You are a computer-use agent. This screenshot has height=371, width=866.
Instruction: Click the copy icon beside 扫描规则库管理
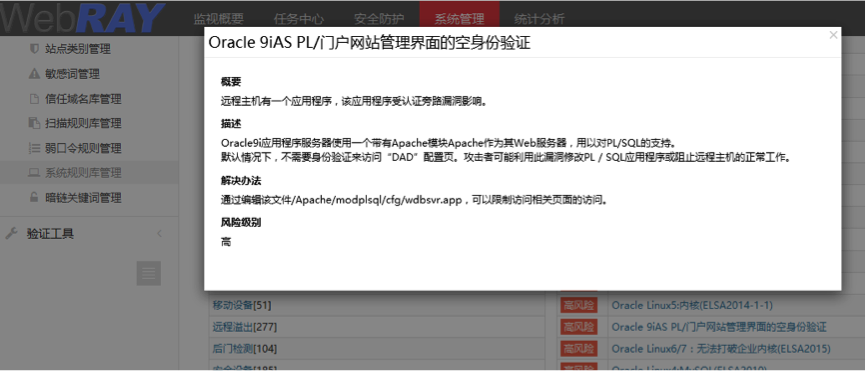(x=34, y=123)
